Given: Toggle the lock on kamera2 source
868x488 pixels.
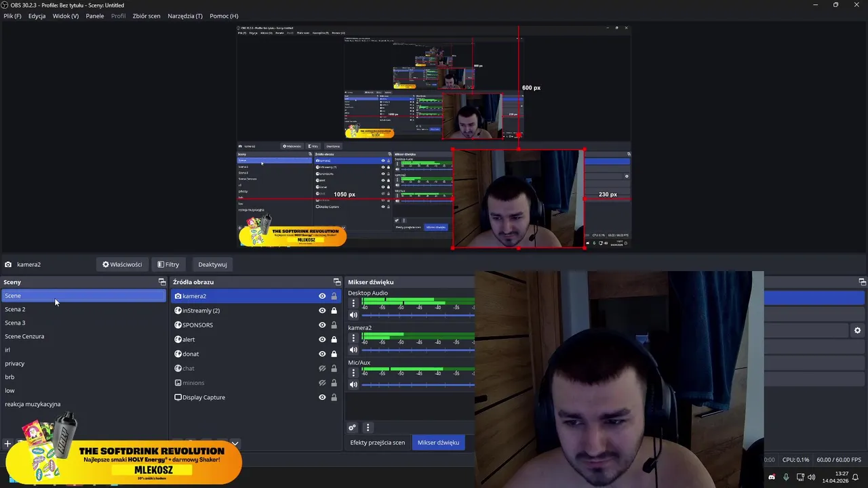Looking at the screenshot, I should coord(334,296).
